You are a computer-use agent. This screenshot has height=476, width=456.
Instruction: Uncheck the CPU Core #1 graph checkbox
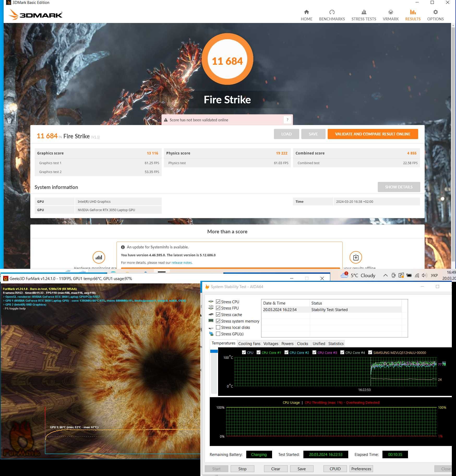click(259, 352)
